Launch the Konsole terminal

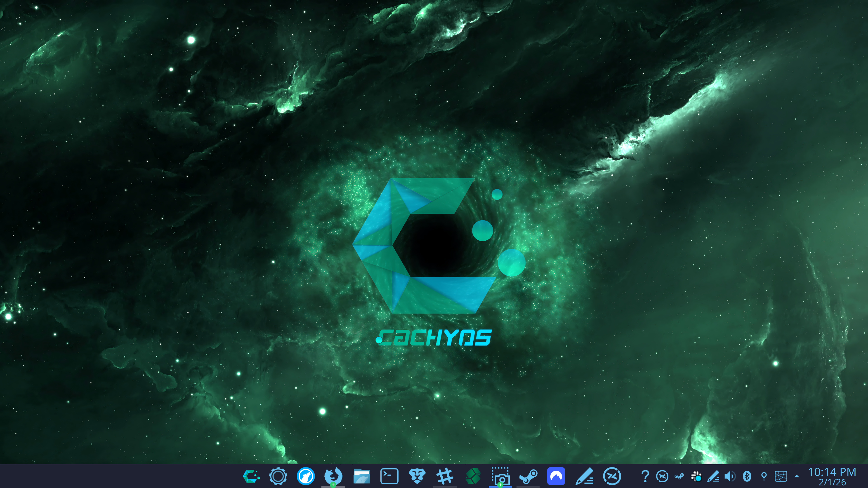(x=389, y=476)
